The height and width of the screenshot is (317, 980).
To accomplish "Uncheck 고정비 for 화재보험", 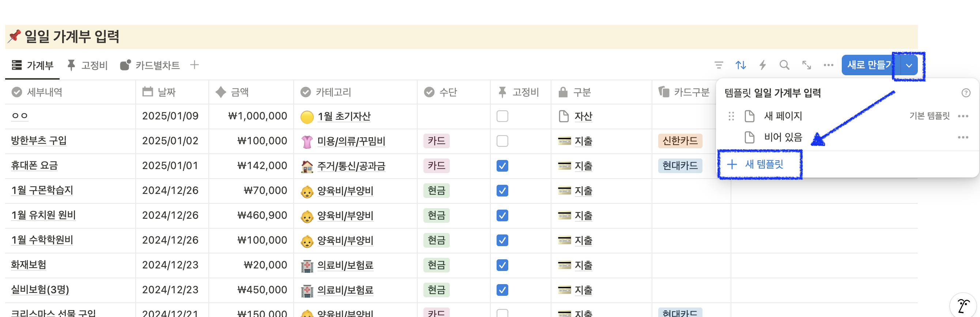I will [502, 265].
